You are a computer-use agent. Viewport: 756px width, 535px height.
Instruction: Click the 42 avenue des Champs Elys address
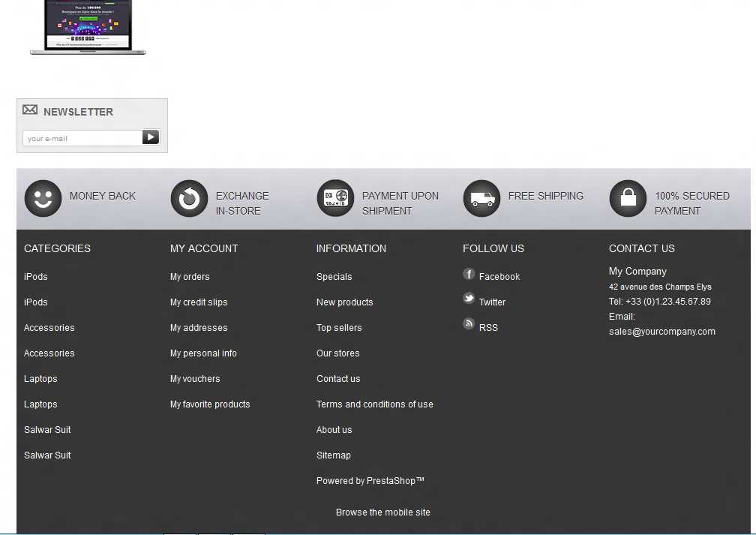(660, 287)
